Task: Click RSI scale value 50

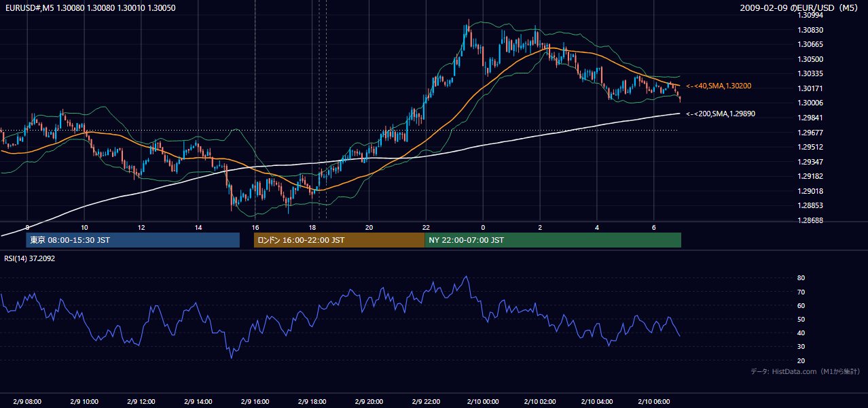Action: [801, 319]
